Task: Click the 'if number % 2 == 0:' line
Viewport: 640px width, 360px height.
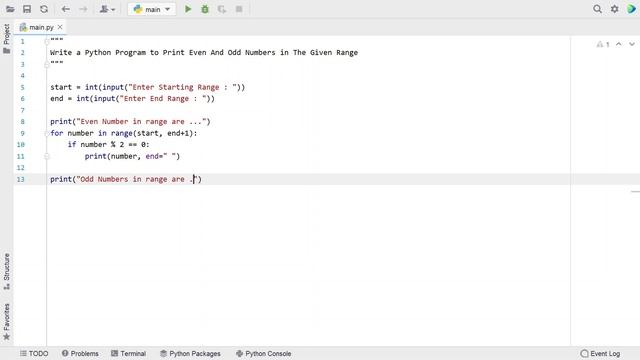Action: click(109, 144)
